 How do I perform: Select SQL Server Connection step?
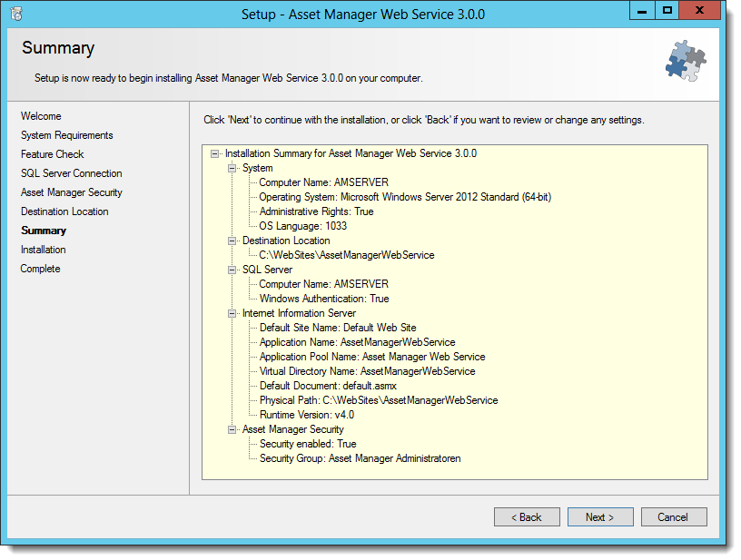point(72,173)
